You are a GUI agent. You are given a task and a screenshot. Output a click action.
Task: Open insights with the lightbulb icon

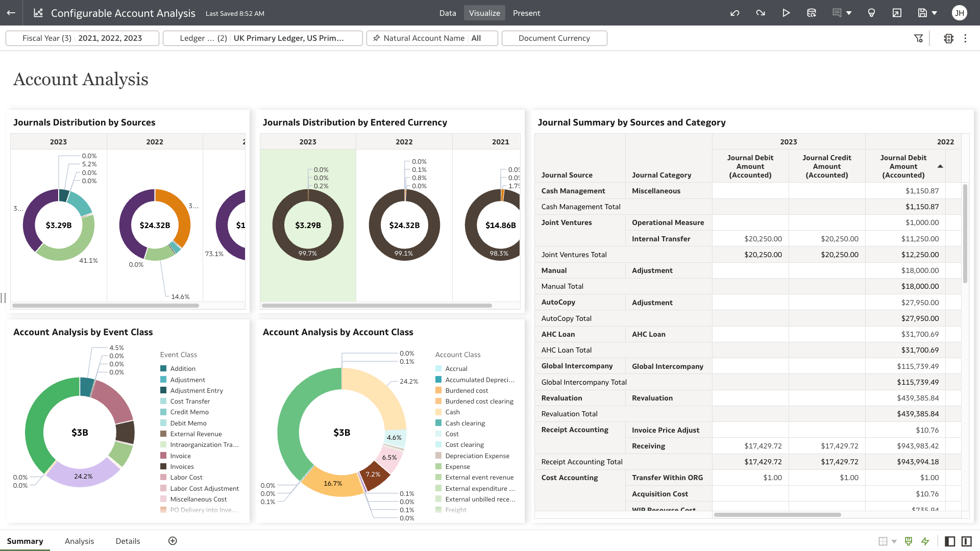point(872,13)
